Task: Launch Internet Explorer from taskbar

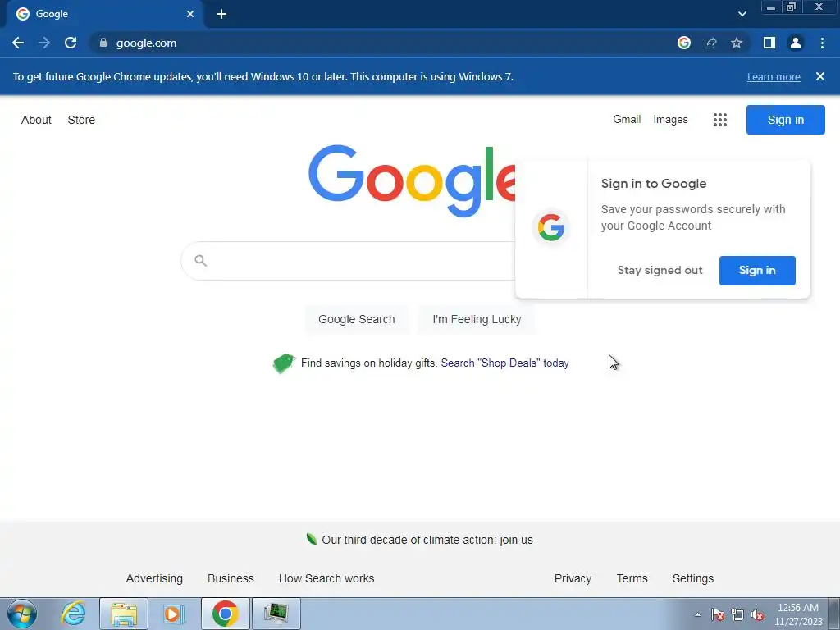Action: [x=73, y=614]
